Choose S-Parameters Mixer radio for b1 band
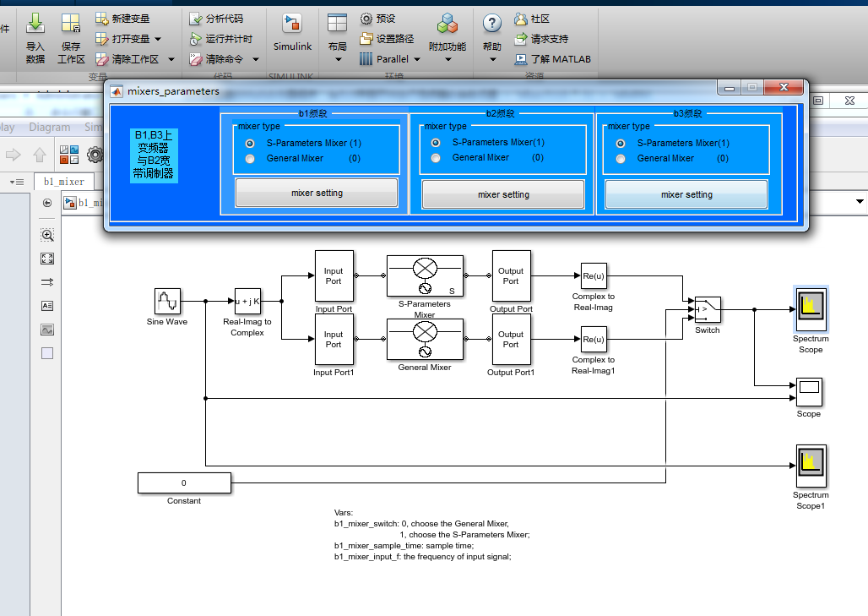This screenshot has height=616, width=868. [250, 144]
